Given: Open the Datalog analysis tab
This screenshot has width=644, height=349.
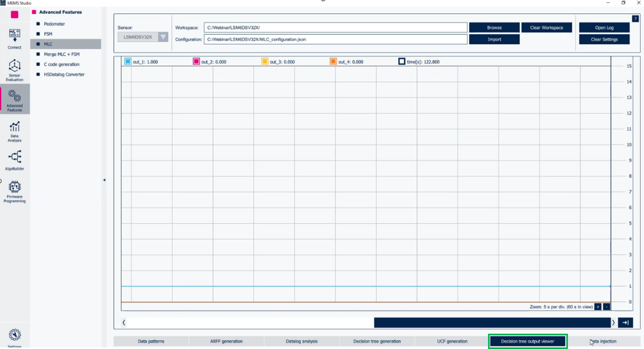Looking at the screenshot, I should (x=301, y=341).
